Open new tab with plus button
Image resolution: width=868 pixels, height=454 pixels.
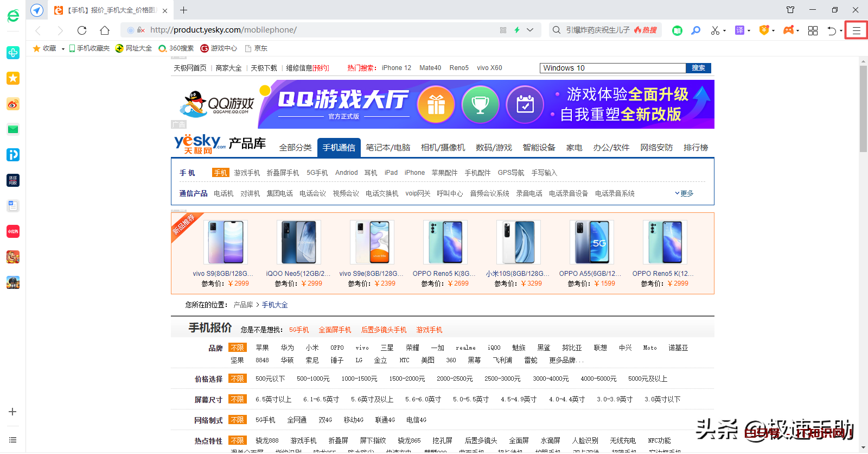coord(184,10)
